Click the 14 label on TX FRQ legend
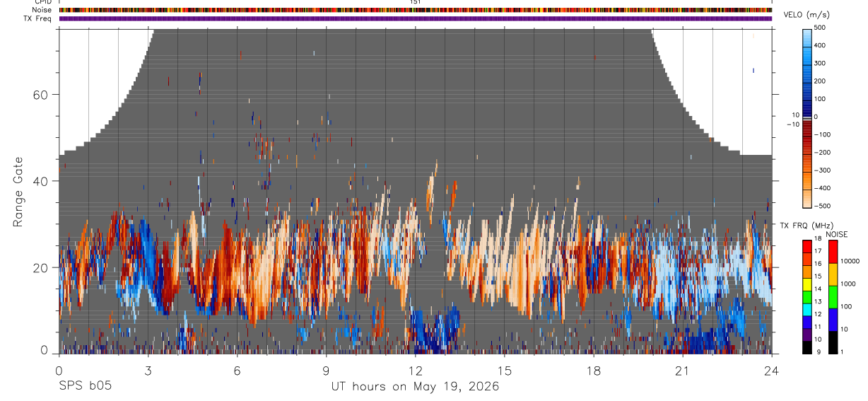868x401 pixels. tap(819, 289)
